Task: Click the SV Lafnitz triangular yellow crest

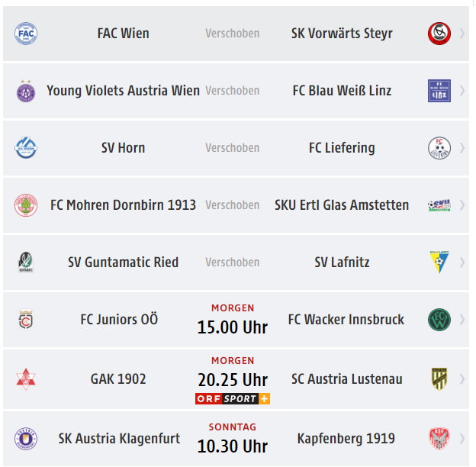Action: (x=439, y=262)
